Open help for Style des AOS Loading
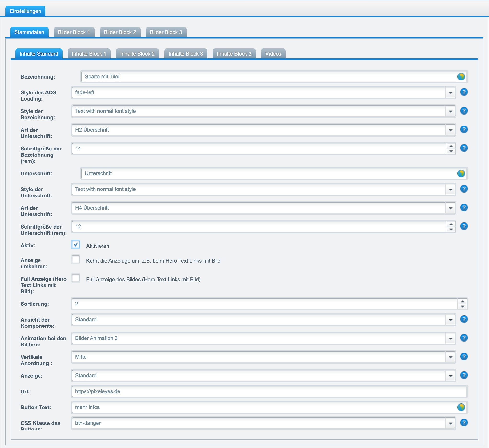This screenshot has width=489, height=448. pos(464,92)
